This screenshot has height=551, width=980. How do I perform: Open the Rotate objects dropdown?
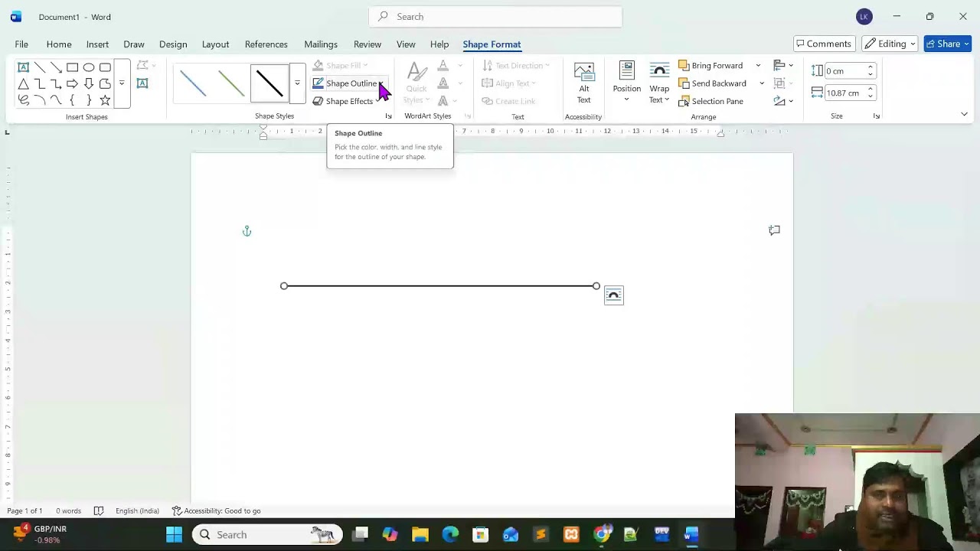click(783, 101)
